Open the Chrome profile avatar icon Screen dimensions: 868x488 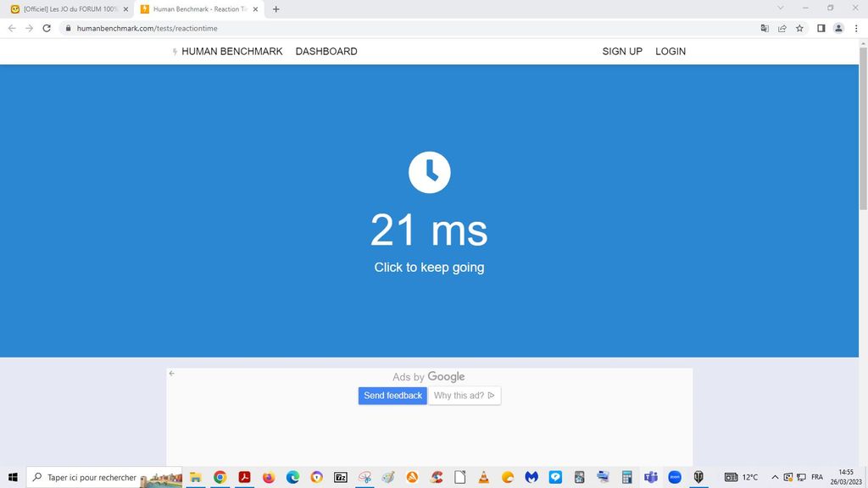pos(838,28)
